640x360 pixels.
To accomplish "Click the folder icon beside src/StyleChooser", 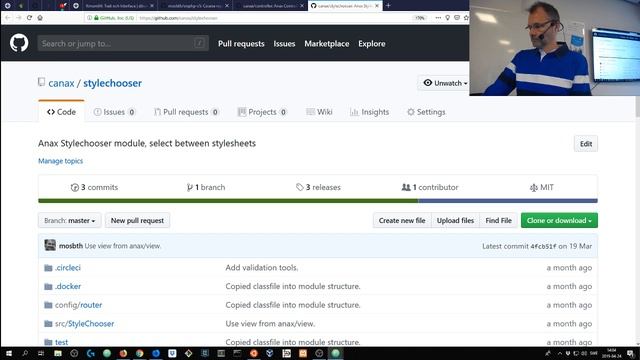I will click(48, 324).
